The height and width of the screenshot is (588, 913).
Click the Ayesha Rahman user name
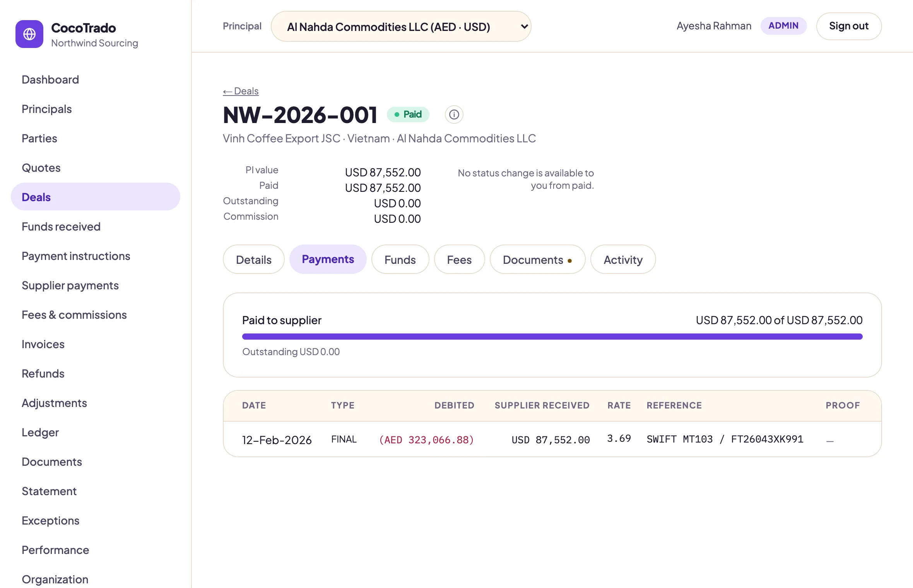pos(714,26)
